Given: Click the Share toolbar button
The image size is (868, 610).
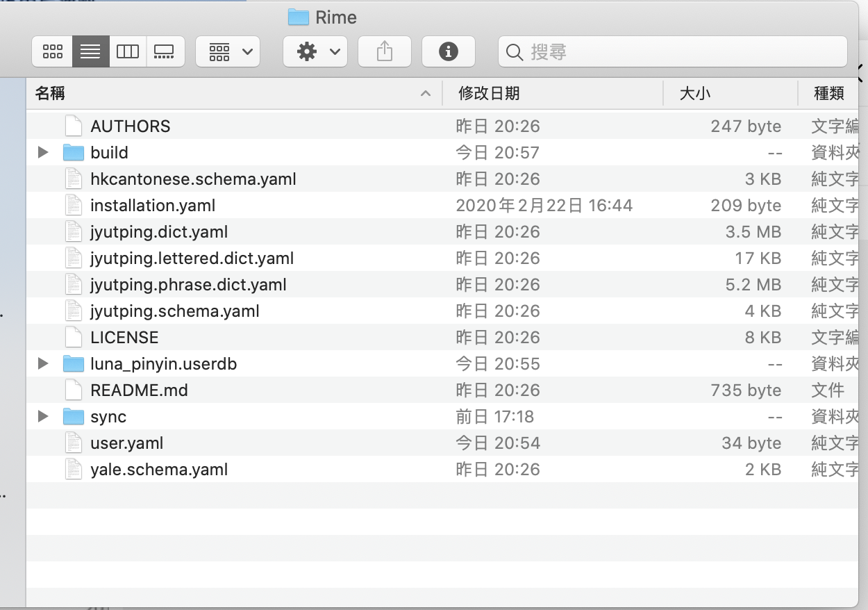Looking at the screenshot, I should [x=385, y=51].
